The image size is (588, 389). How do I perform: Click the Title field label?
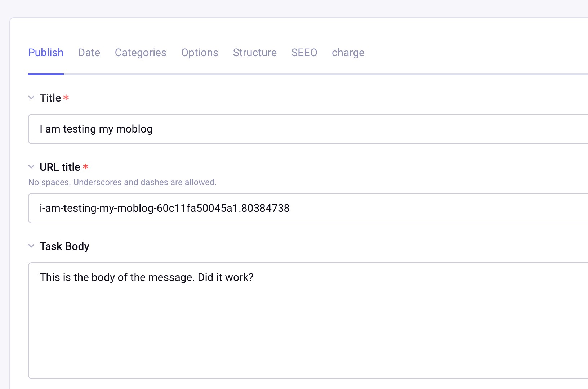tap(50, 98)
